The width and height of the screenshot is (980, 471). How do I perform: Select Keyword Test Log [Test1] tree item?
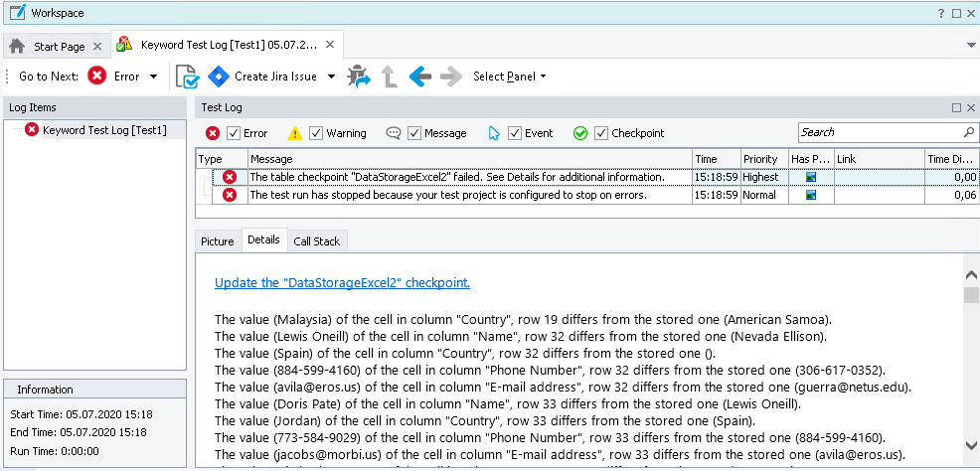(x=103, y=130)
